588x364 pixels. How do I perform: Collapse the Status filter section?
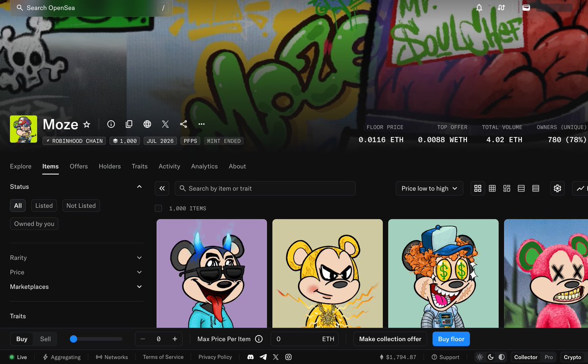(139, 187)
